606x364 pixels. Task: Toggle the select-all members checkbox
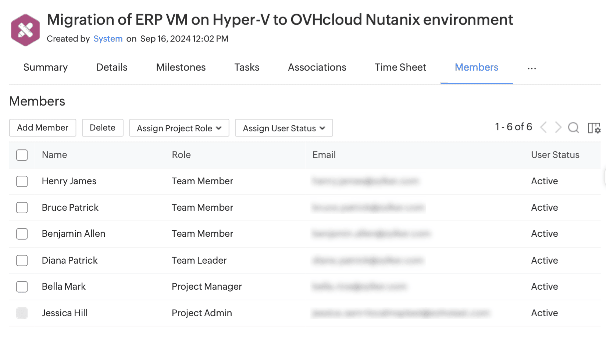point(22,155)
